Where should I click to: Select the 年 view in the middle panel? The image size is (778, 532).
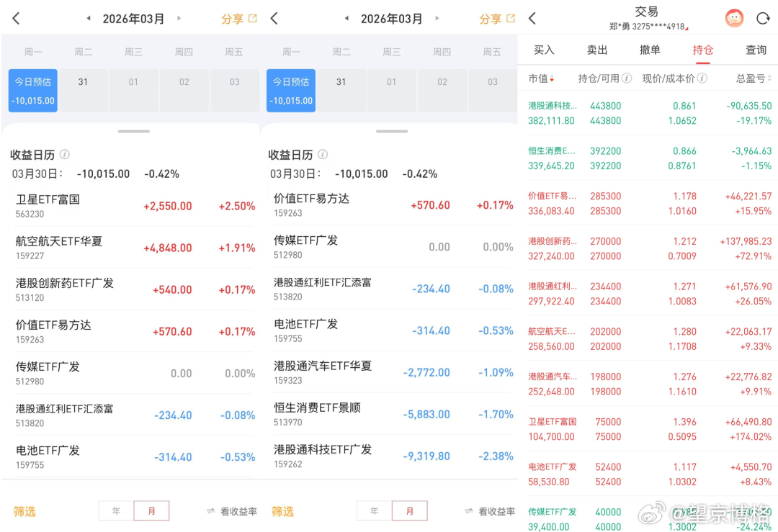click(x=374, y=510)
